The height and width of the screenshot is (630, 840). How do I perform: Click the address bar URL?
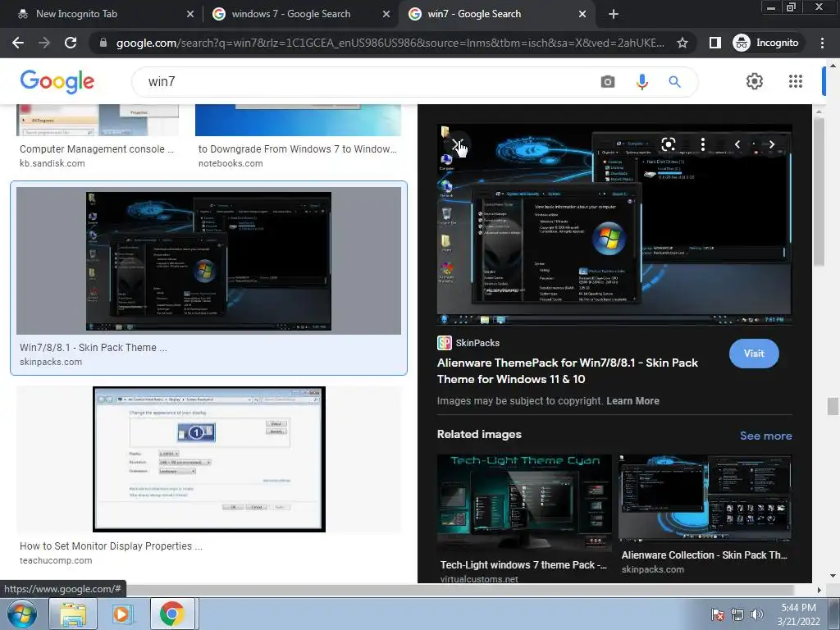pyautogui.click(x=390, y=43)
